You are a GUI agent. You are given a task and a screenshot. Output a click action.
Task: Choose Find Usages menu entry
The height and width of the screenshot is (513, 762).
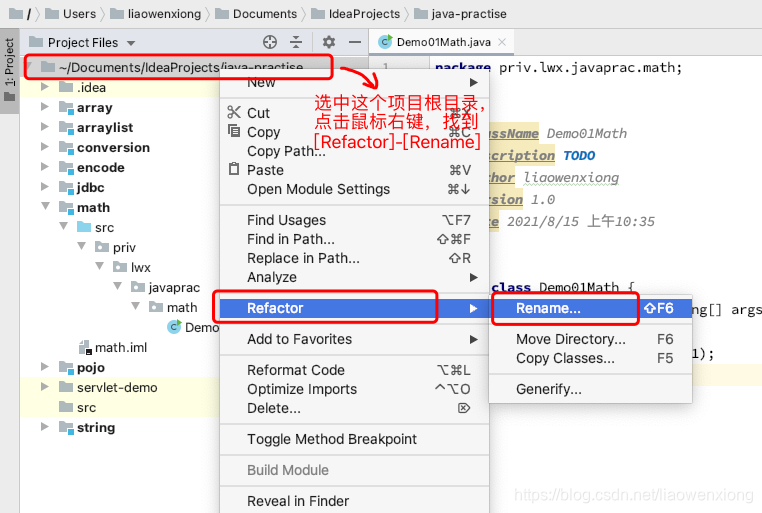coord(354,220)
